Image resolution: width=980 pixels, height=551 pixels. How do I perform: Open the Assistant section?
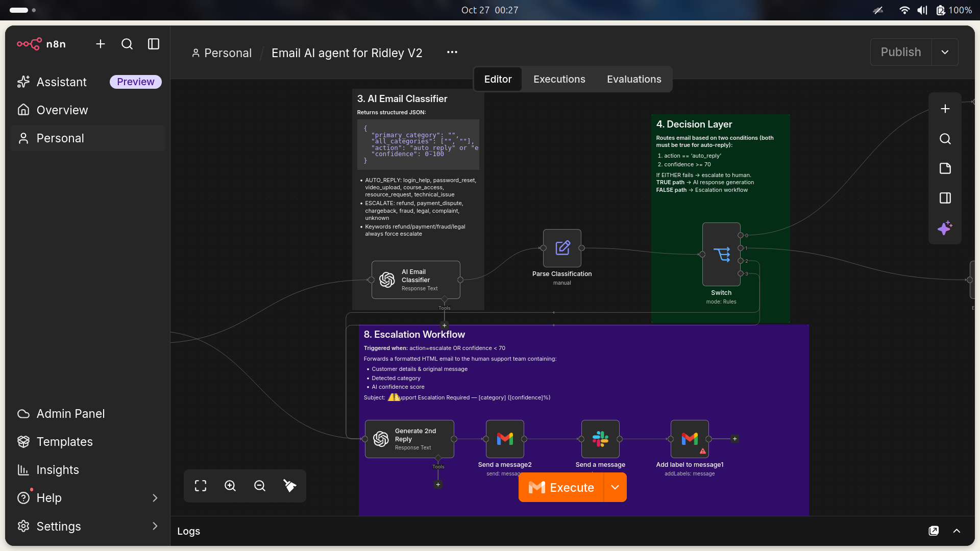point(61,82)
